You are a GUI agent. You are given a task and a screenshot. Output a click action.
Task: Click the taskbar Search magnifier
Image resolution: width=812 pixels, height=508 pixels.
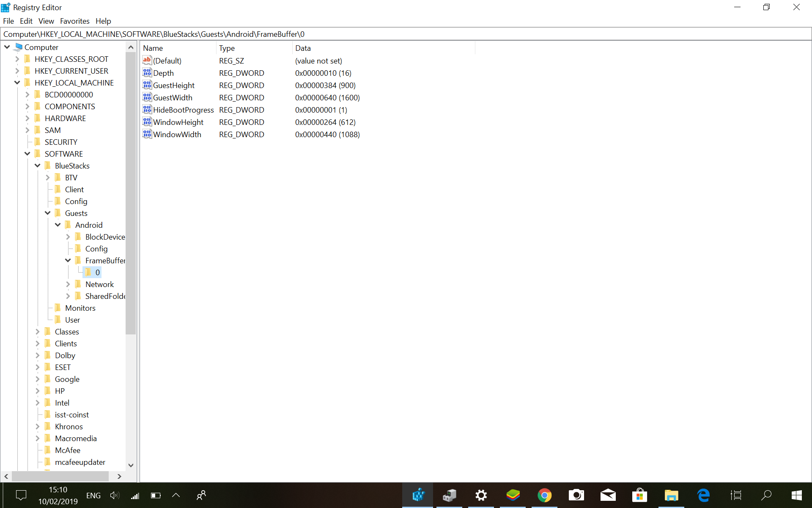[x=766, y=495]
